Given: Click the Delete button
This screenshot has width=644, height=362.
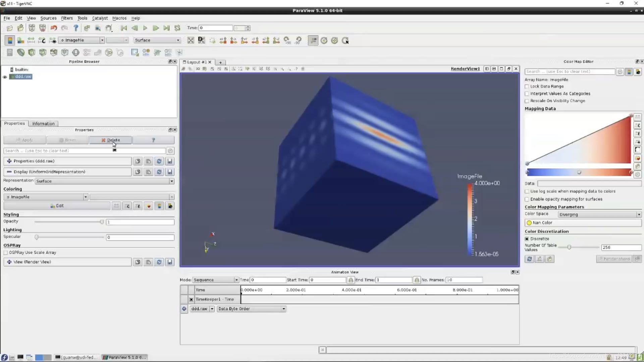Looking at the screenshot, I should (x=110, y=140).
